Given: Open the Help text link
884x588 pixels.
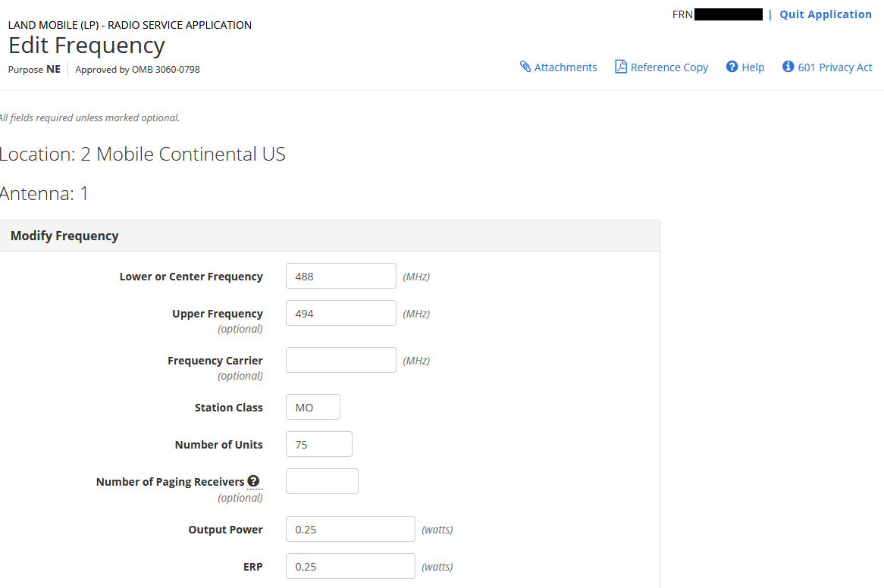Looking at the screenshot, I should [x=753, y=67].
